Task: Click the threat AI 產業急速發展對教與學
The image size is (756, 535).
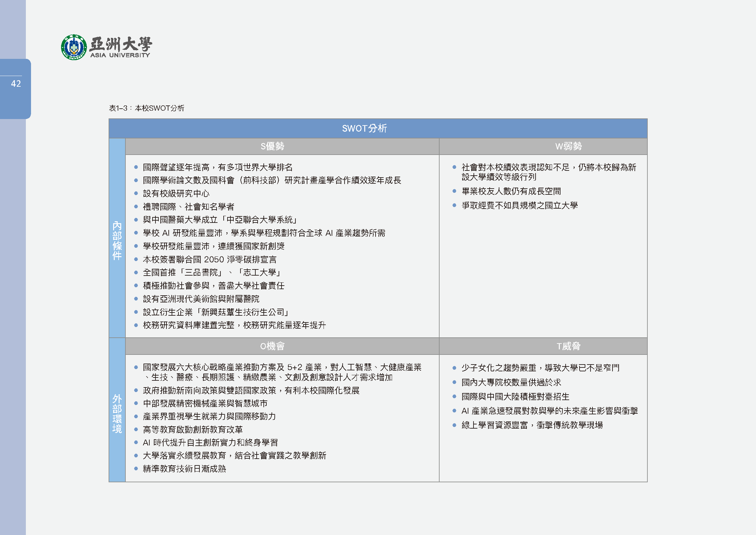Action: point(550,411)
